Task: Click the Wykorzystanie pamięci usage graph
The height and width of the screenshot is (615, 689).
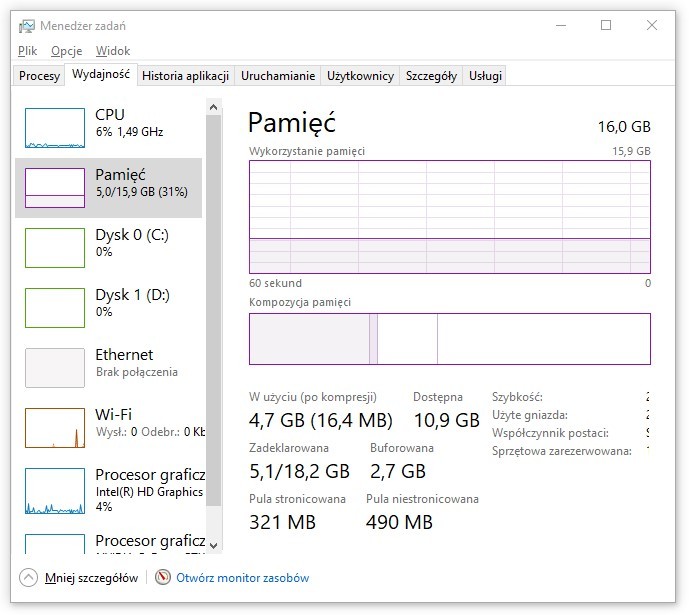Action: 450,217
